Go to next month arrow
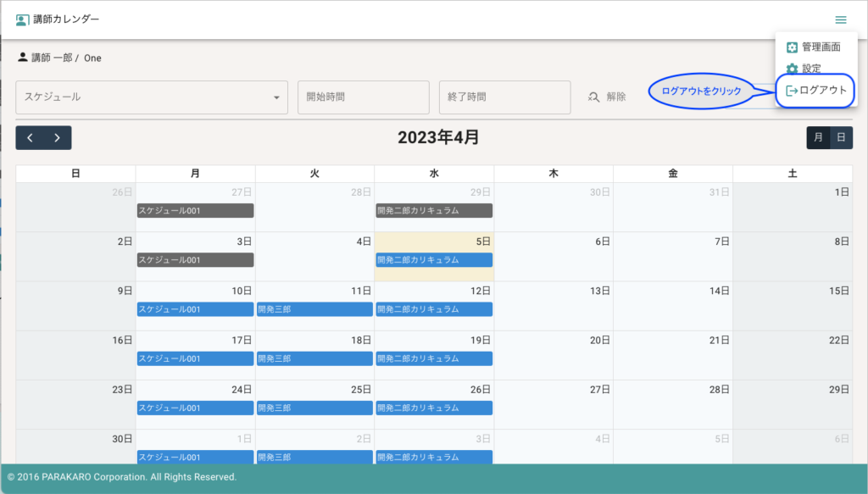 coord(57,137)
